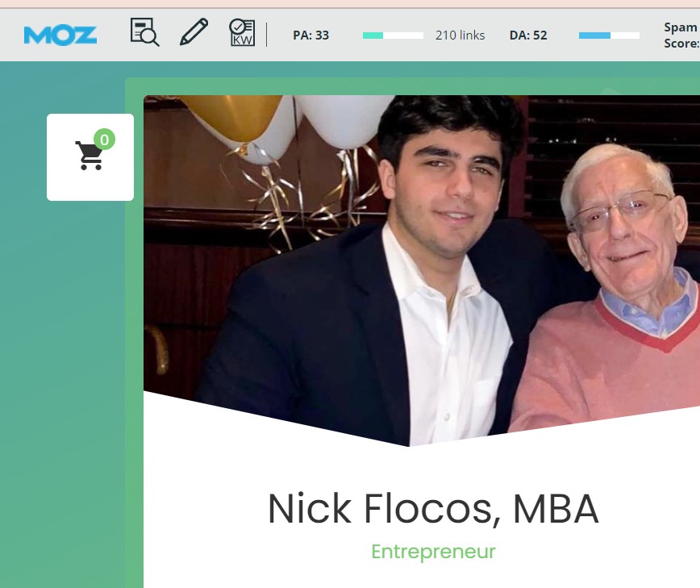Click the green cart count badge
The height and width of the screenshot is (588, 700).
click(x=105, y=140)
